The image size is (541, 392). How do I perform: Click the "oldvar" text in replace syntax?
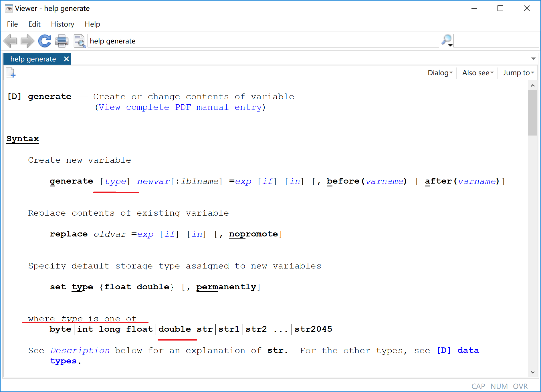click(110, 234)
